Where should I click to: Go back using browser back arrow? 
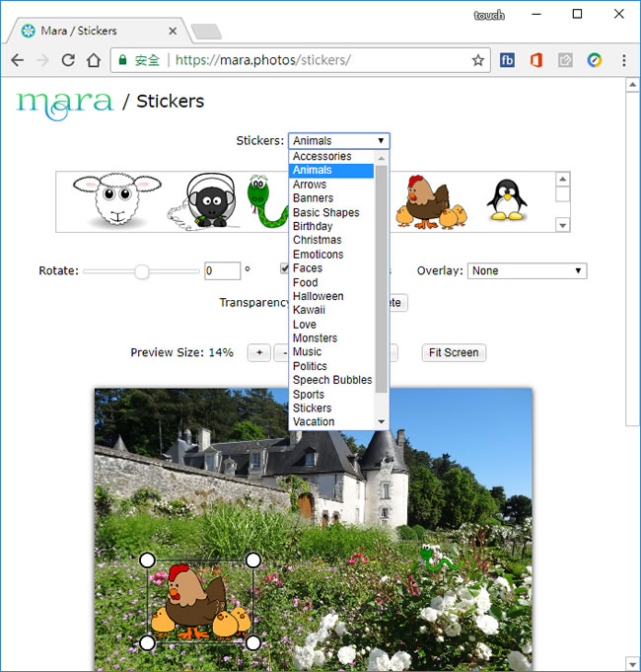tap(17, 60)
